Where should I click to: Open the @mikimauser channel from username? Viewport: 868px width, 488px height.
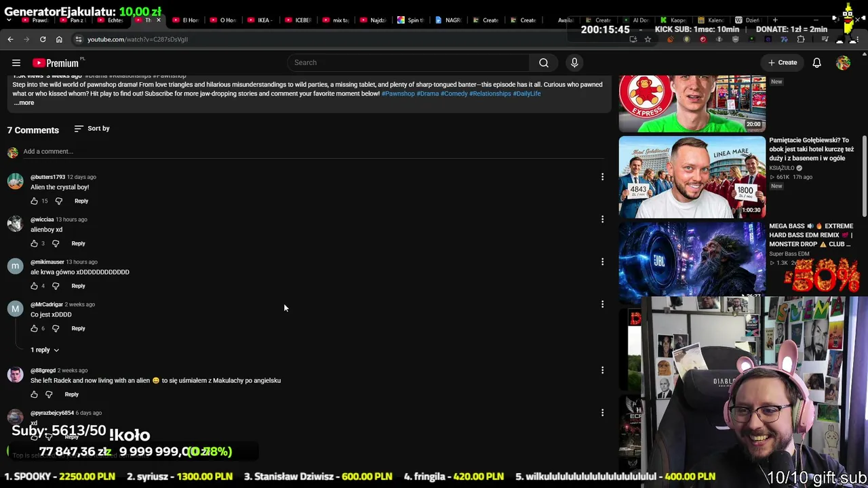coord(47,262)
